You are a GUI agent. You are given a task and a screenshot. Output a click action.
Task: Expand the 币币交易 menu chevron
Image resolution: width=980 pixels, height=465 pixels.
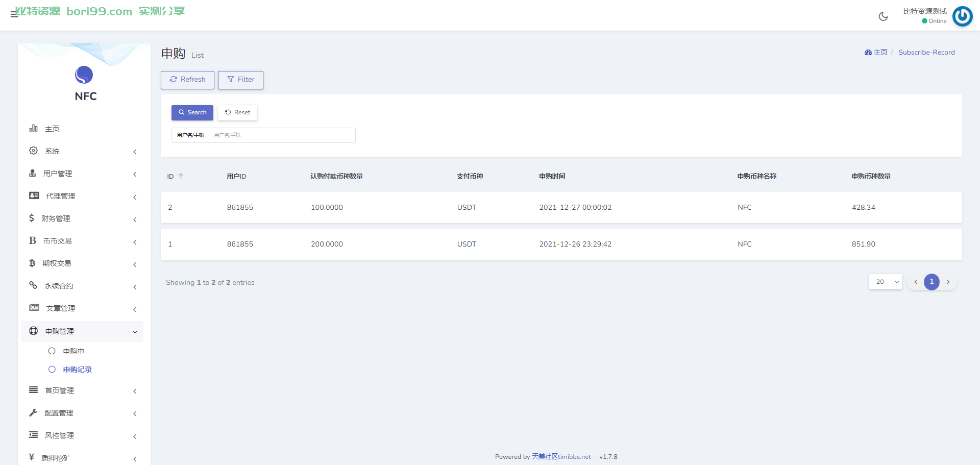[135, 242]
